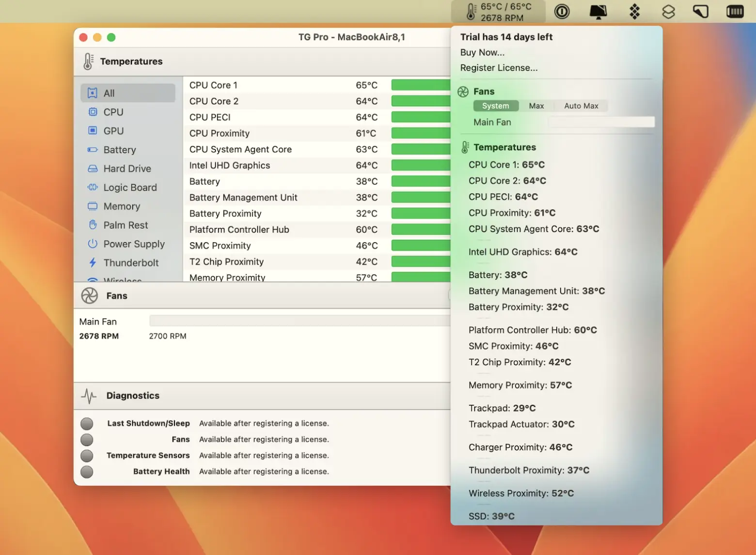Click the Battery Health diagnostic indicator

pos(87,472)
